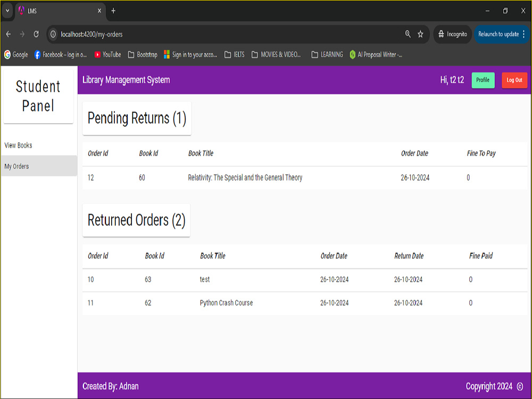This screenshot has height=399, width=532.
Task: Click the Fine To Pay column header
Action: pos(481,153)
